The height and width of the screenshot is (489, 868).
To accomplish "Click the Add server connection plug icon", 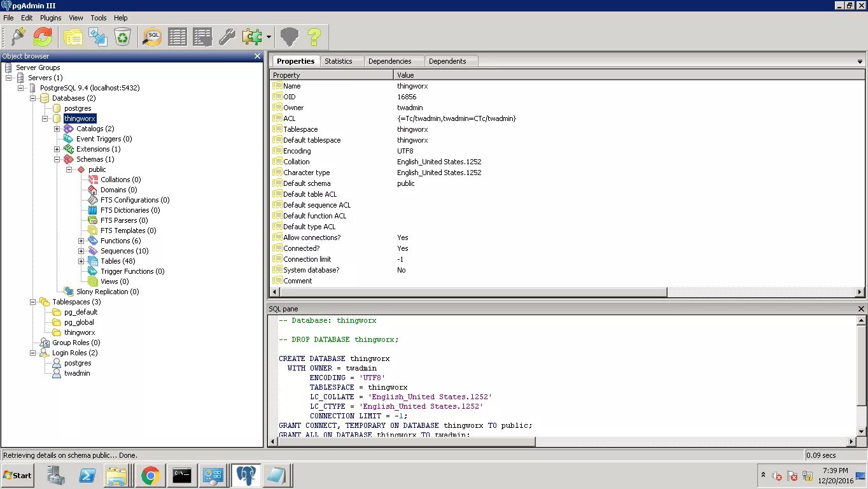I will pyautogui.click(x=18, y=37).
